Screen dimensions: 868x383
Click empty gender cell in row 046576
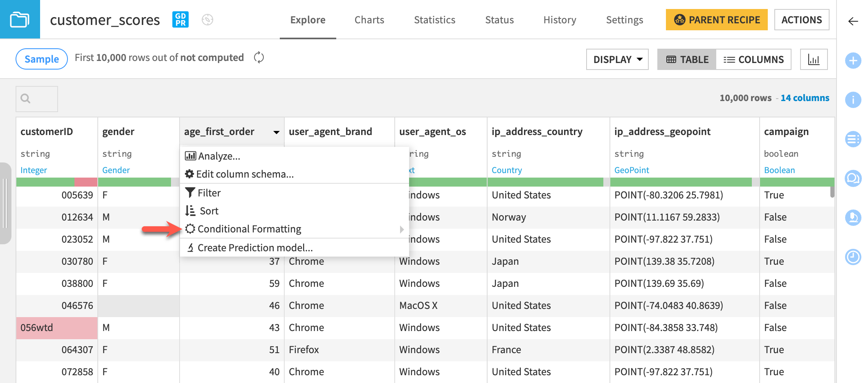[x=138, y=306]
